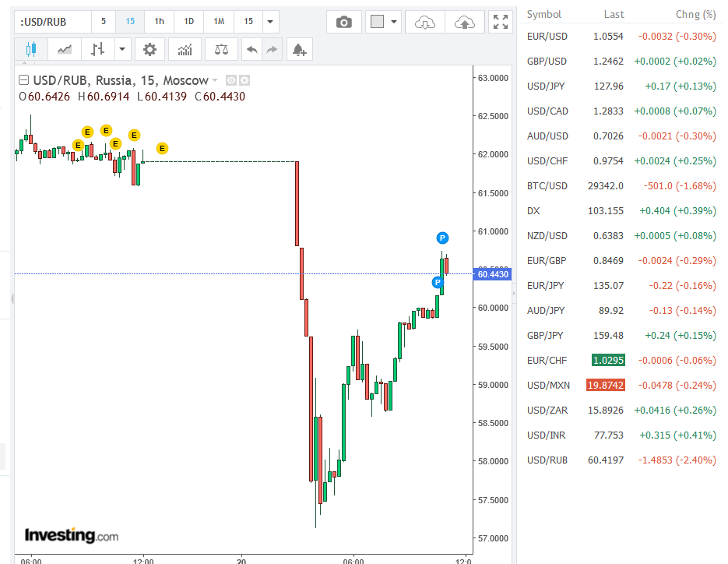Create an alert with bell icon
This screenshot has height=564, width=728.
point(300,49)
